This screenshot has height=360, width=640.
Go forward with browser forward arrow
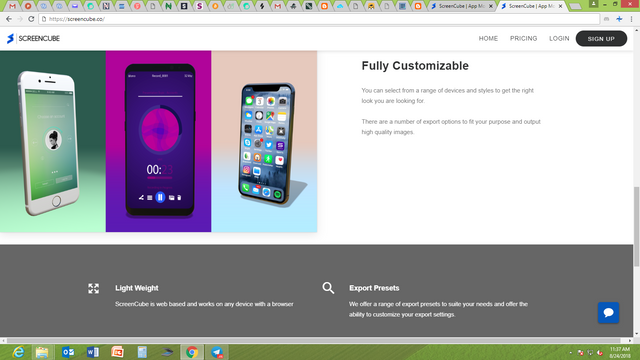pyautogui.click(x=20, y=19)
